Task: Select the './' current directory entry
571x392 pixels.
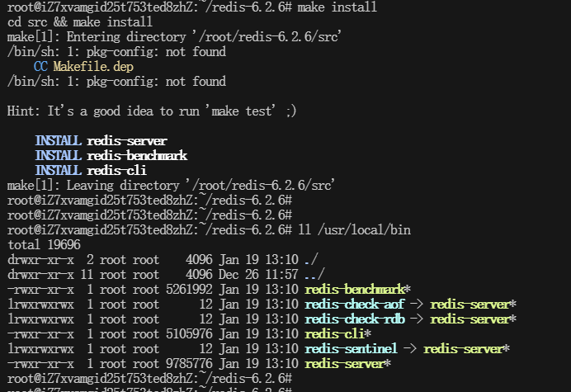Action: 311,260
